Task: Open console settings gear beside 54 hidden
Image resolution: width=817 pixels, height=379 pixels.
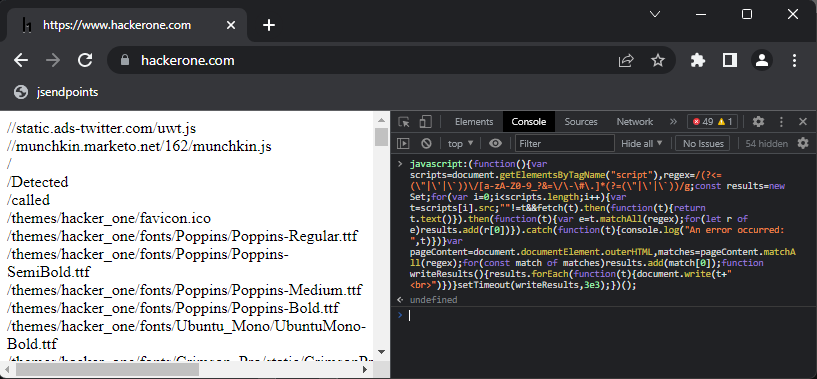Action: [x=803, y=143]
